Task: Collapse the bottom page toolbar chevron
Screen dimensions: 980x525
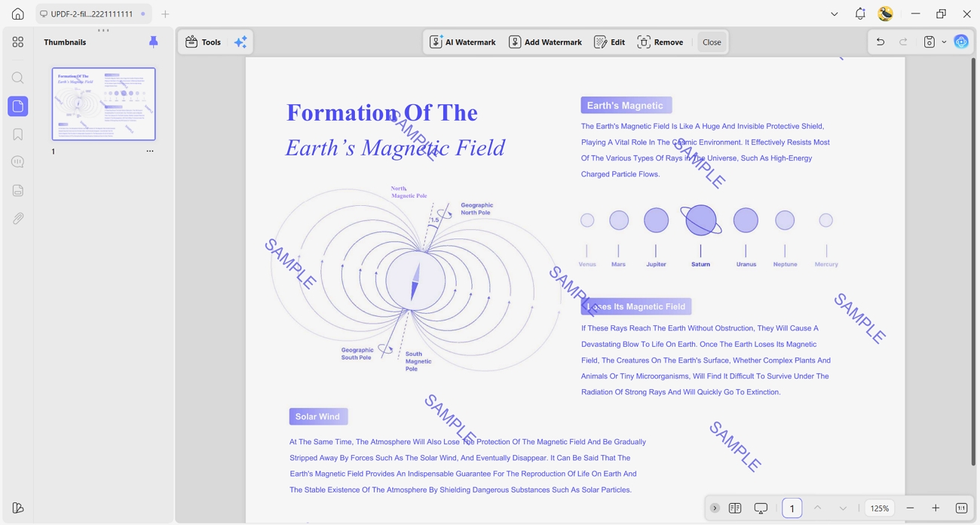Action: (x=715, y=508)
